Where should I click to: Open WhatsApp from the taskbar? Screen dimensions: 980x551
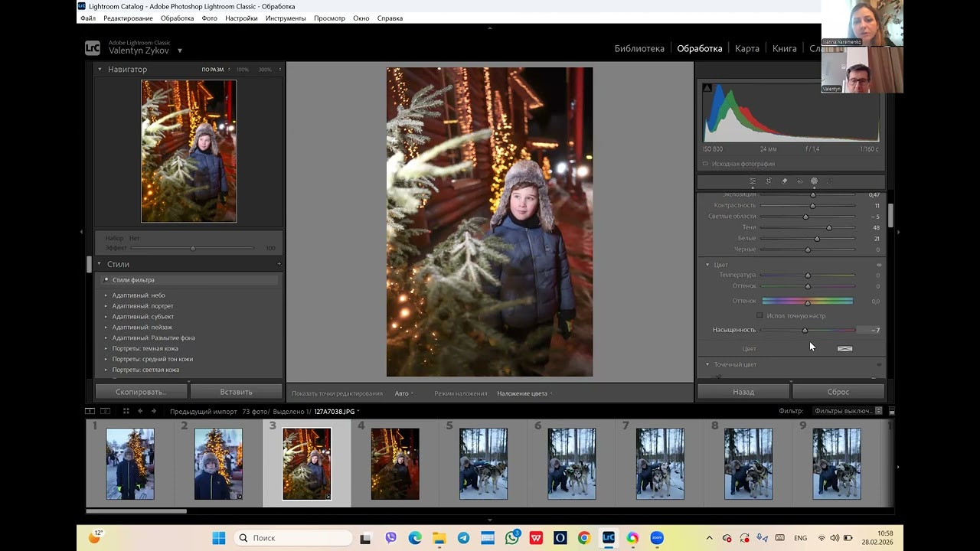511,538
